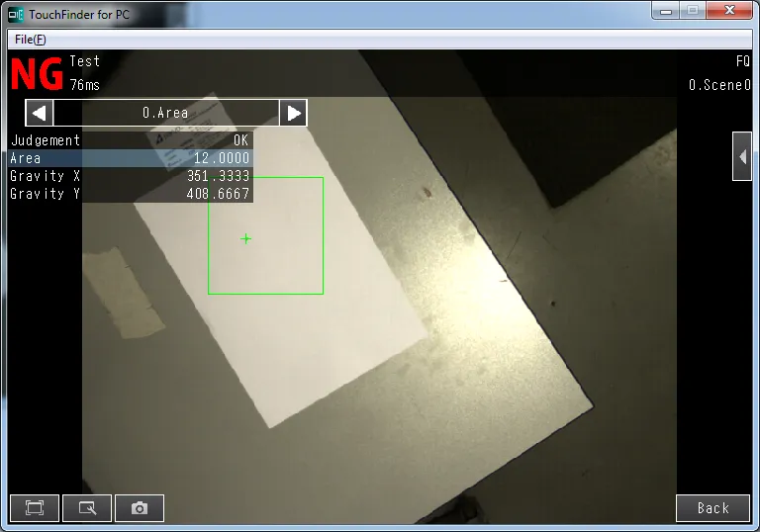760x532 pixels.
Task: Minimize the TouchFinder window
Action: coord(666,10)
